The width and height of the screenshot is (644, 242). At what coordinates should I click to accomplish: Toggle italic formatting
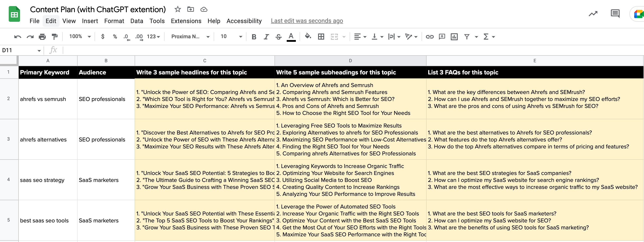coord(266,37)
